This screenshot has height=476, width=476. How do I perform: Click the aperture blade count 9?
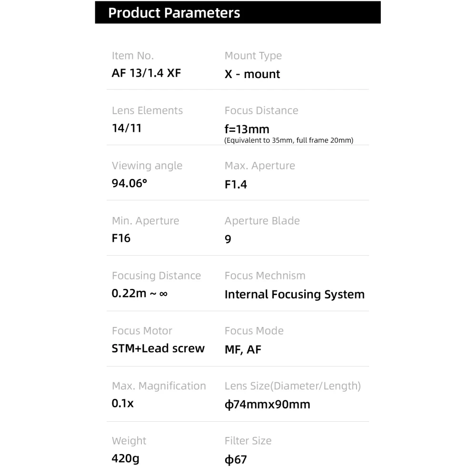pyautogui.click(x=228, y=239)
